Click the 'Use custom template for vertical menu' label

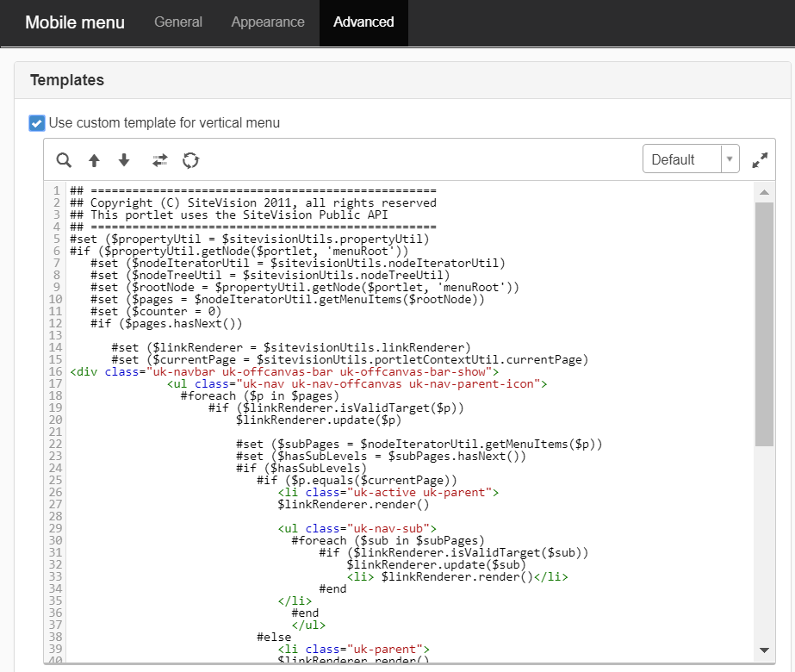pos(164,123)
